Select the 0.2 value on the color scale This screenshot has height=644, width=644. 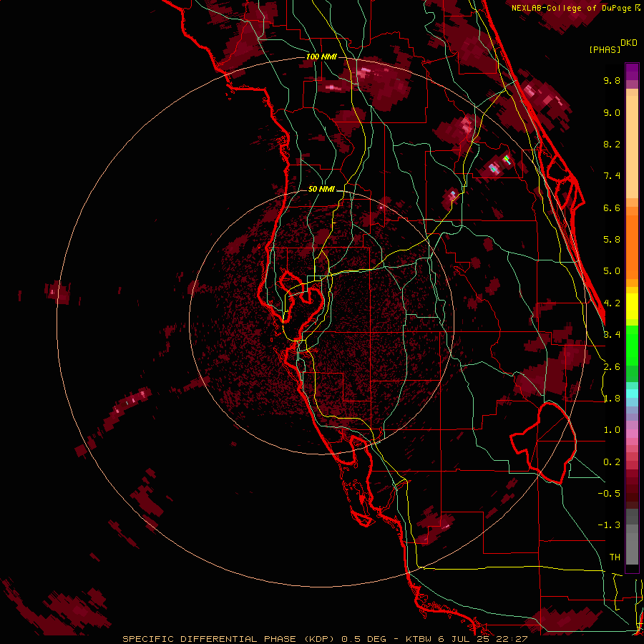coord(612,462)
